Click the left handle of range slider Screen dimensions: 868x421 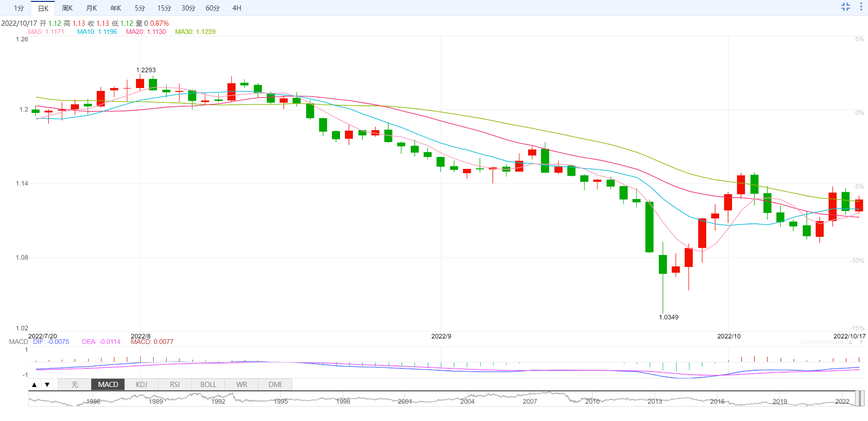pyautogui.click(x=857, y=399)
